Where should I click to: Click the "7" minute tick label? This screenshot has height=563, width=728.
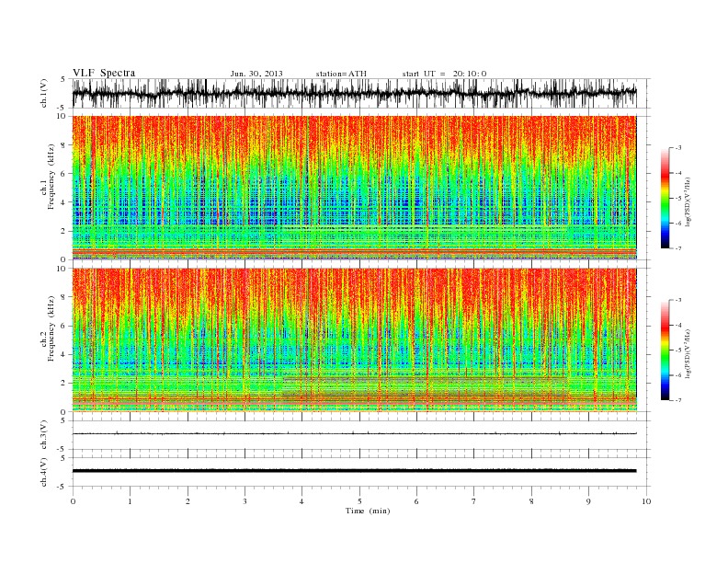[x=474, y=501]
